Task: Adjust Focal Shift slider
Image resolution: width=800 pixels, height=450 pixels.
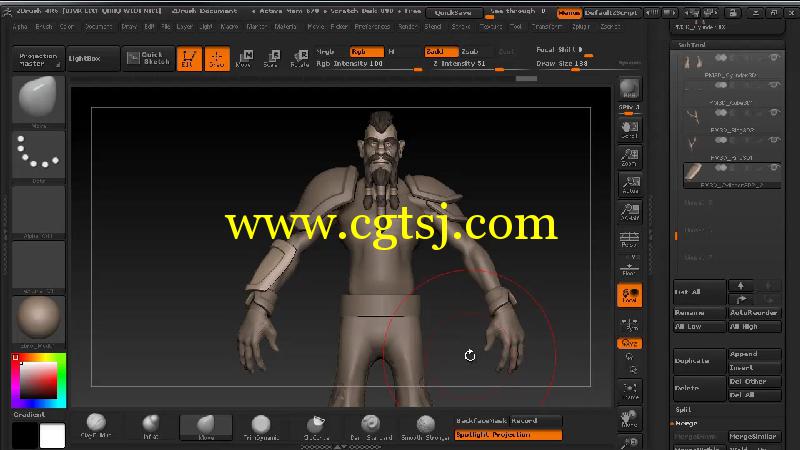Action: click(x=564, y=51)
